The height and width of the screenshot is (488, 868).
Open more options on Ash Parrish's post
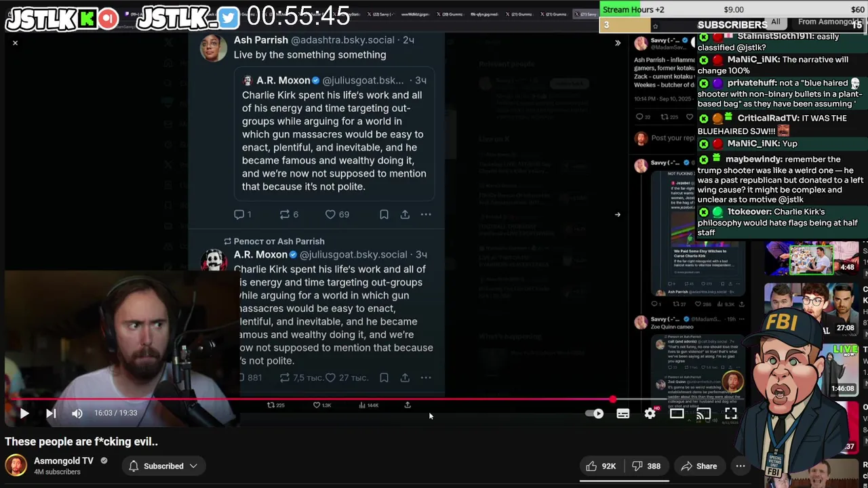[426, 215]
